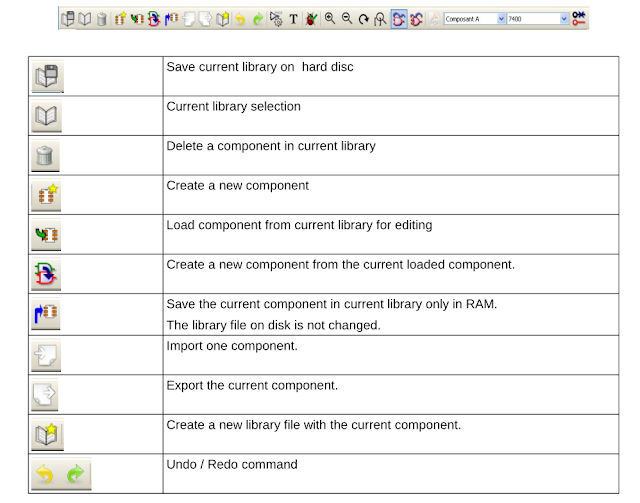Image resolution: width=640 pixels, height=503 pixels.
Task: Click the dropdown arrow next to 7400
Action: (563, 19)
